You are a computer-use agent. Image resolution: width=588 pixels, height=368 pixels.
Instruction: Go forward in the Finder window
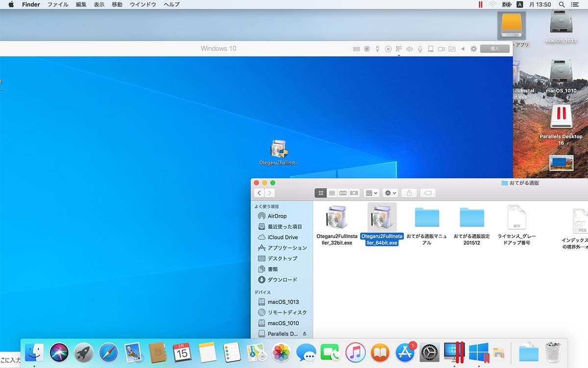click(x=269, y=193)
